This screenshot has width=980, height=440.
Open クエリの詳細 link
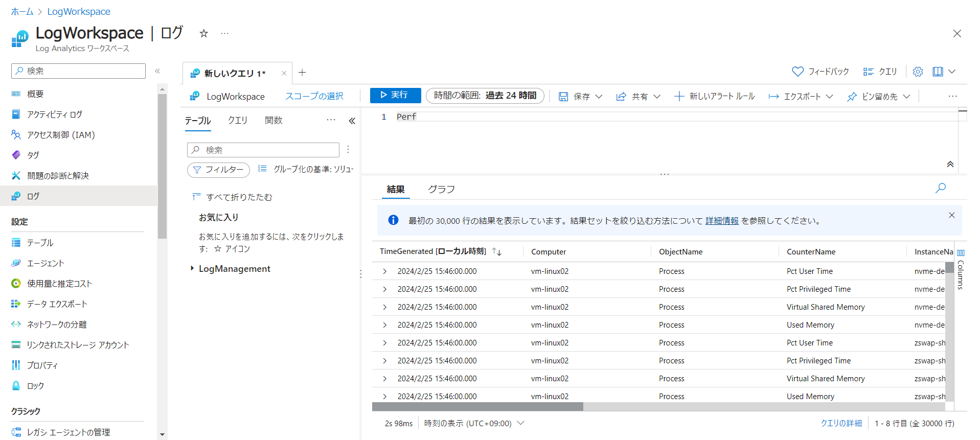[841, 423]
